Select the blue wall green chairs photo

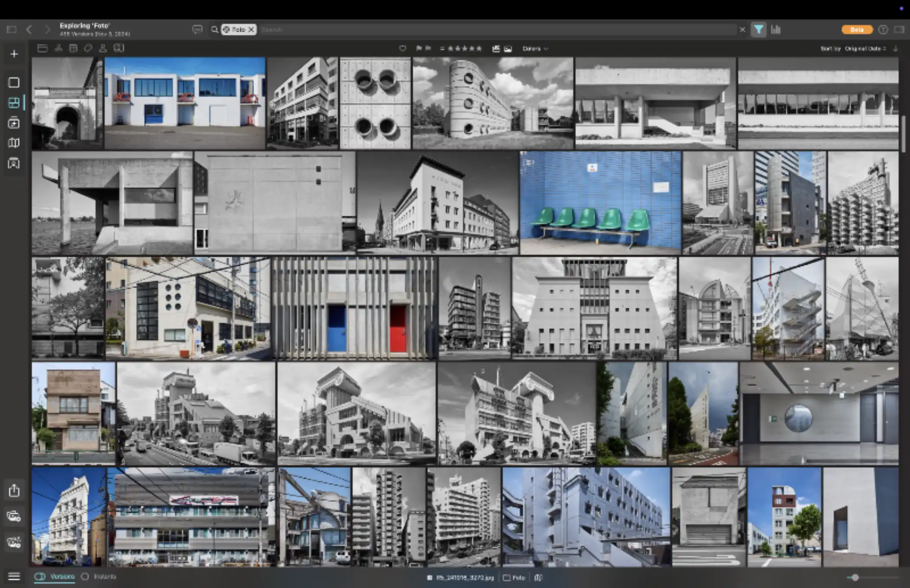600,203
